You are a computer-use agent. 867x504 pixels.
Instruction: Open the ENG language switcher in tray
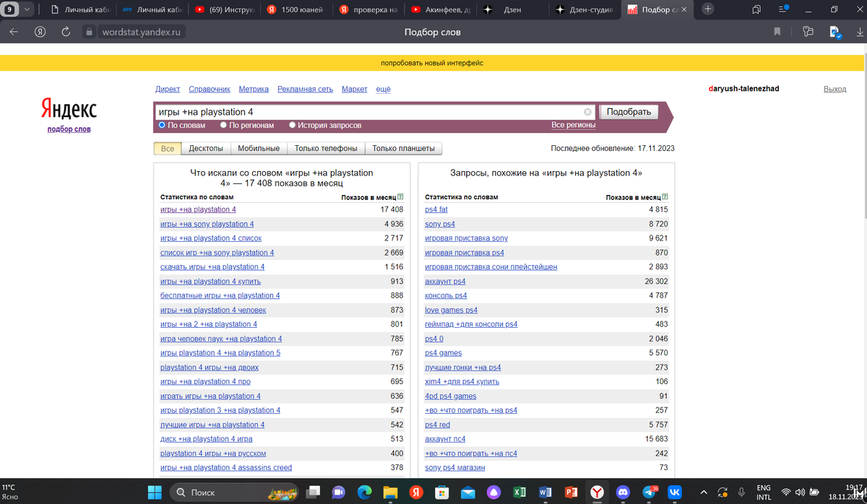click(763, 492)
